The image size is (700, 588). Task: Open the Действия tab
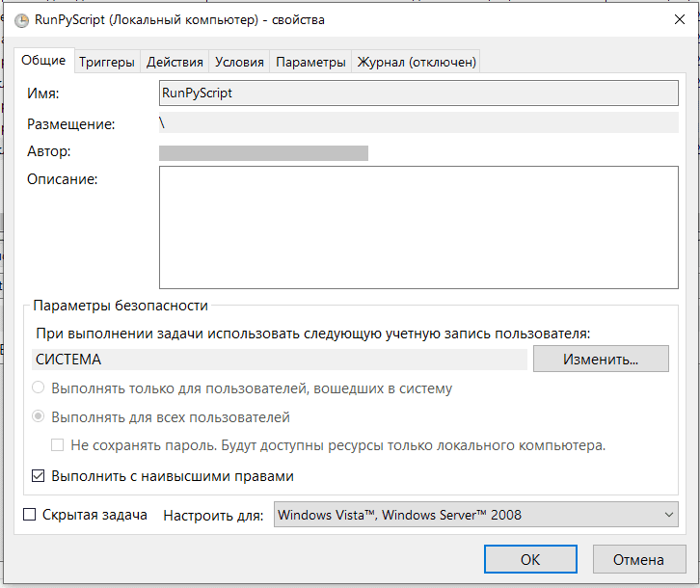click(x=175, y=62)
